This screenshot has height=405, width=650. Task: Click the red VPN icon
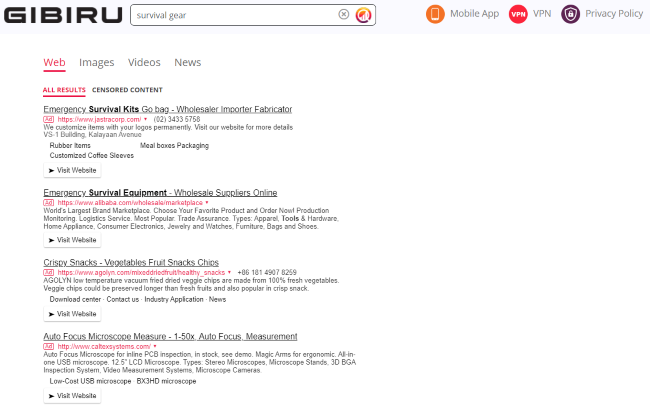518,14
